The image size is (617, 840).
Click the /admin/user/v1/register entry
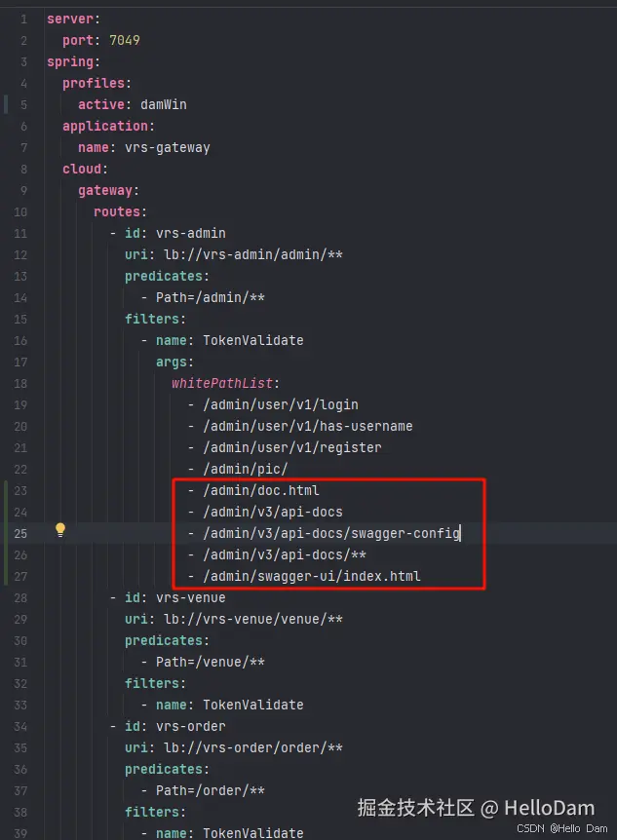292,447
